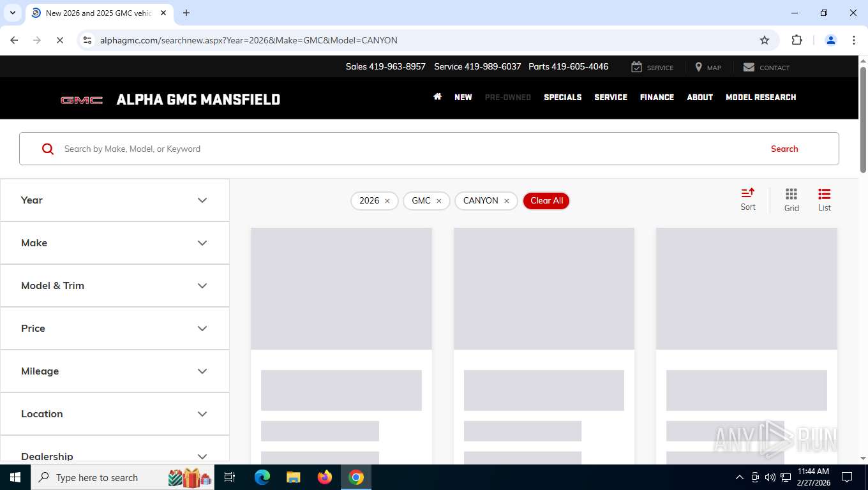Open the SERVICE navigation menu
Image resolution: width=868 pixels, height=490 pixels.
[611, 98]
